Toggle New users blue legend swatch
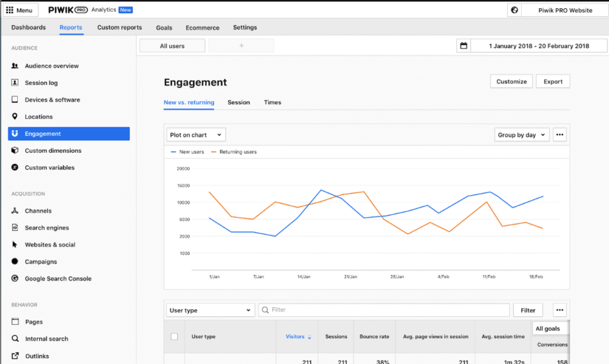The width and height of the screenshot is (609, 364). (x=173, y=152)
